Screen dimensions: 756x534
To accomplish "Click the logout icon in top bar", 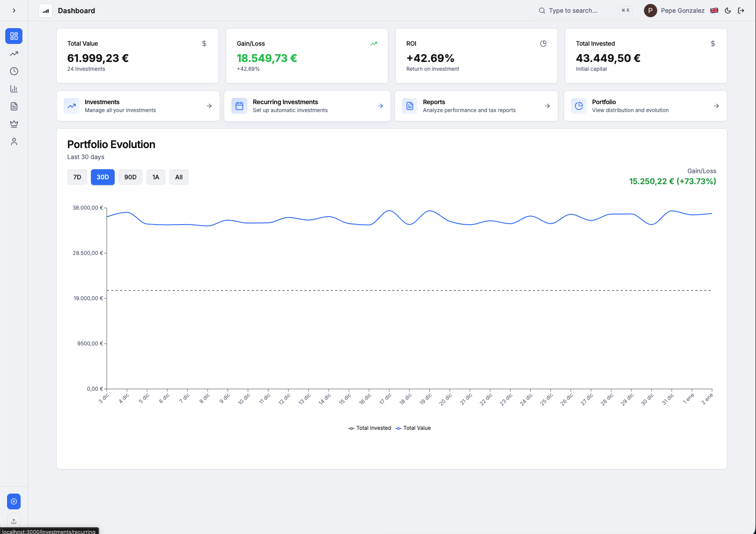I will point(742,10).
